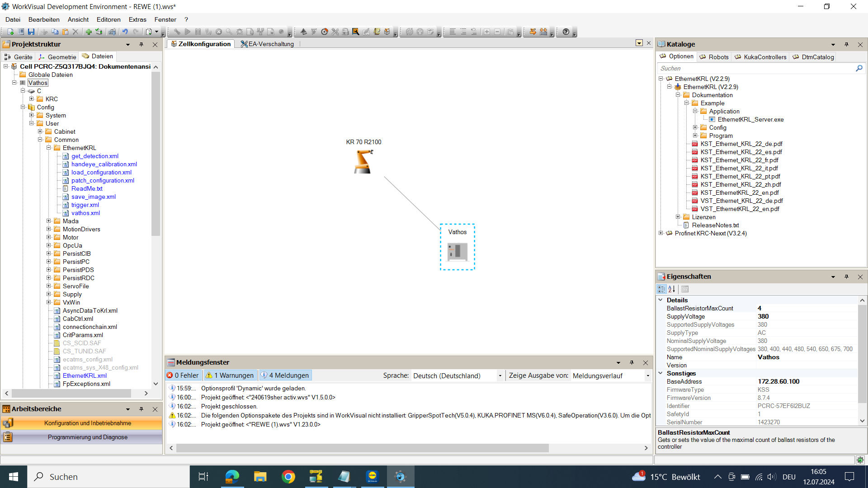This screenshot has height=488, width=868.
Task: Click Programmierung und Diagnose workspace button
Action: coord(88,437)
